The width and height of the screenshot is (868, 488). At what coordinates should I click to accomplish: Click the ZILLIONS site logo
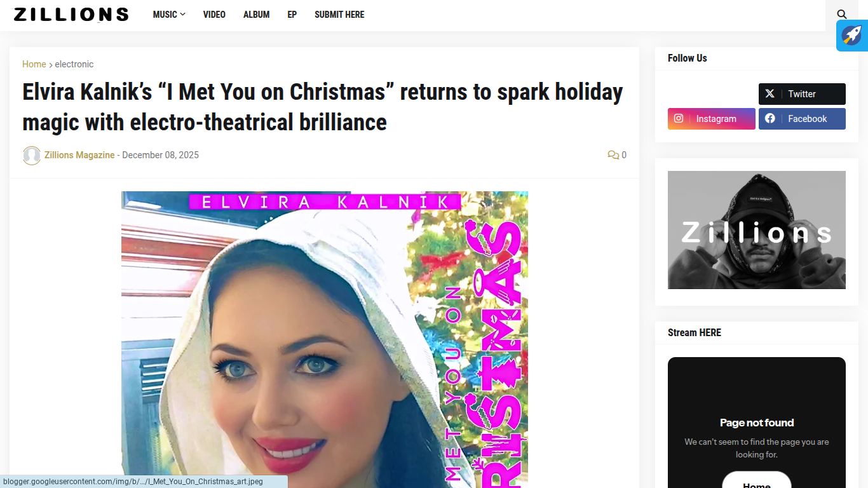(x=71, y=15)
